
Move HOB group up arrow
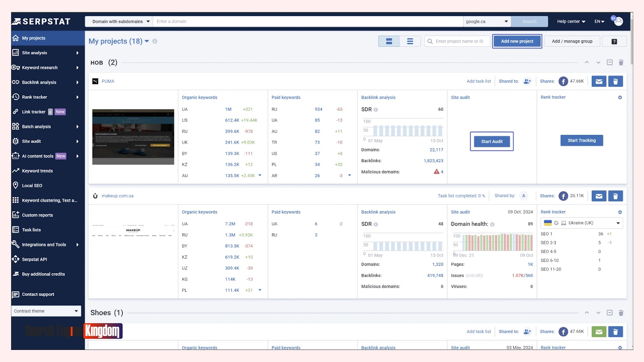click(x=587, y=62)
